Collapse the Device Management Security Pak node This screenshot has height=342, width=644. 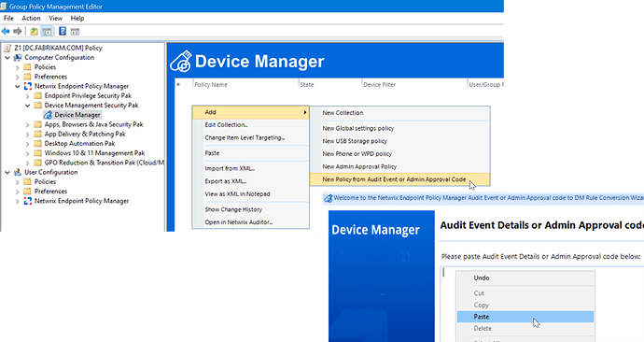(27, 106)
